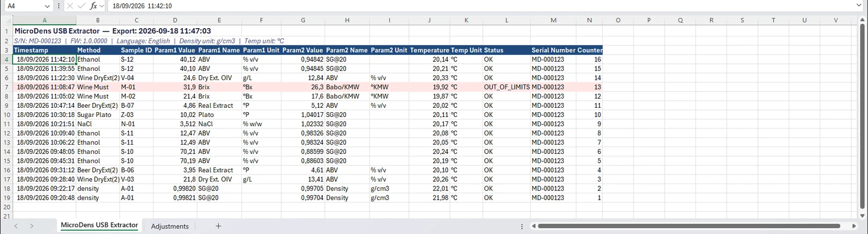This screenshot has height=234, width=868.
Task: Click the Sample ID cell M-02
Action: (x=136, y=96)
